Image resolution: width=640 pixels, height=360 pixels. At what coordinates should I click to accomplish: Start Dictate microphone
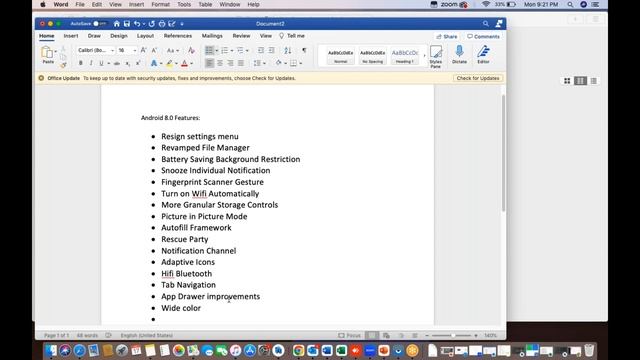pyautogui.click(x=459, y=54)
